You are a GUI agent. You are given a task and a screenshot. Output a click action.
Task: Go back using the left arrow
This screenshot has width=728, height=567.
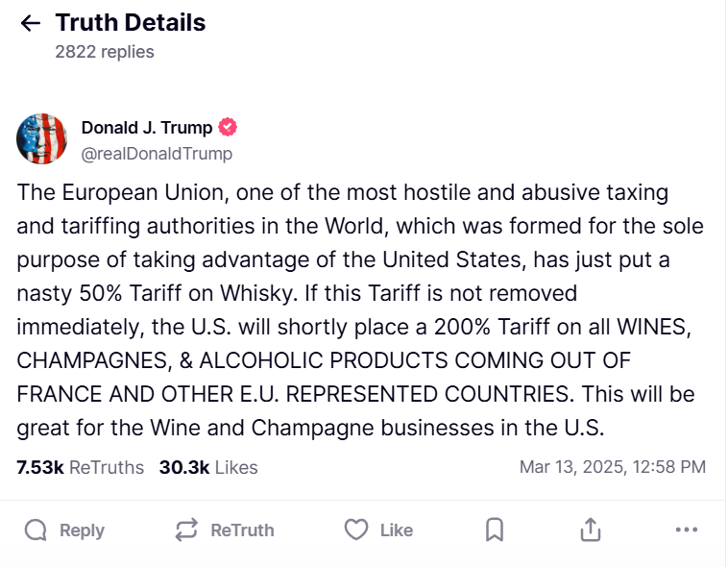pyautogui.click(x=31, y=23)
